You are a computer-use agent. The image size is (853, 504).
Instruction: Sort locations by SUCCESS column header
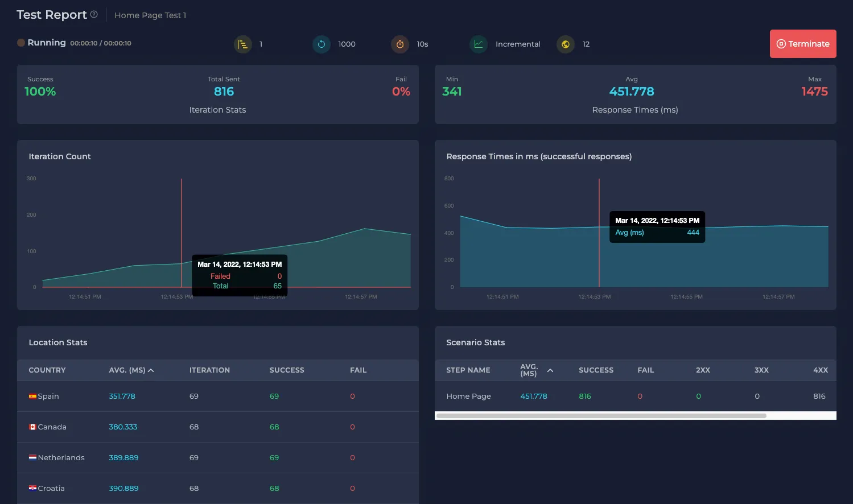click(x=287, y=370)
